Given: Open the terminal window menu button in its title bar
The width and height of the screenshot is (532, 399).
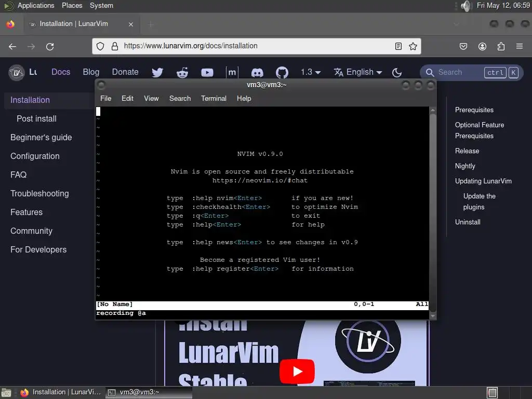Looking at the screenshot, I should pyautogui.click(x=101, y=85).
